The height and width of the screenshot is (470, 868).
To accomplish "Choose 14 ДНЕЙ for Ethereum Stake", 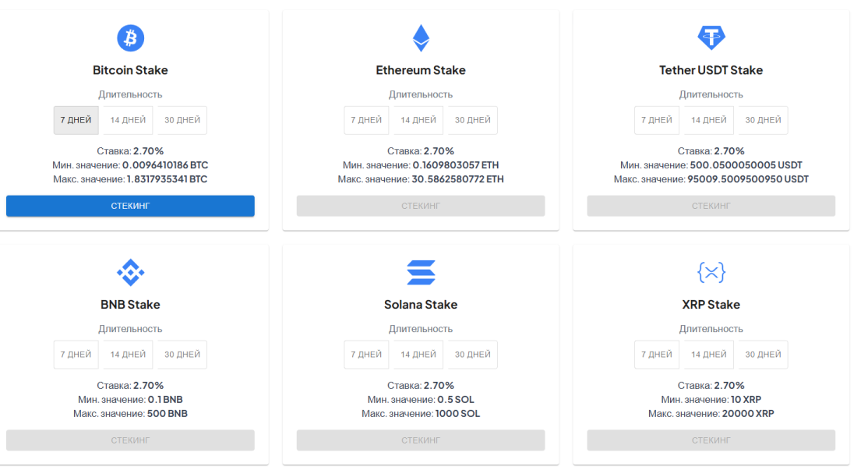I will pos(418,120).
